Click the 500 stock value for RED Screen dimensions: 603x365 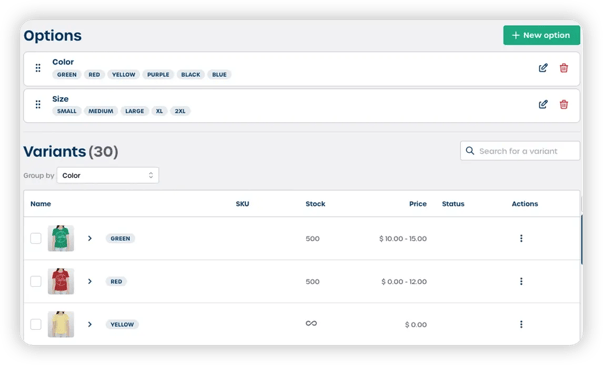313,282
